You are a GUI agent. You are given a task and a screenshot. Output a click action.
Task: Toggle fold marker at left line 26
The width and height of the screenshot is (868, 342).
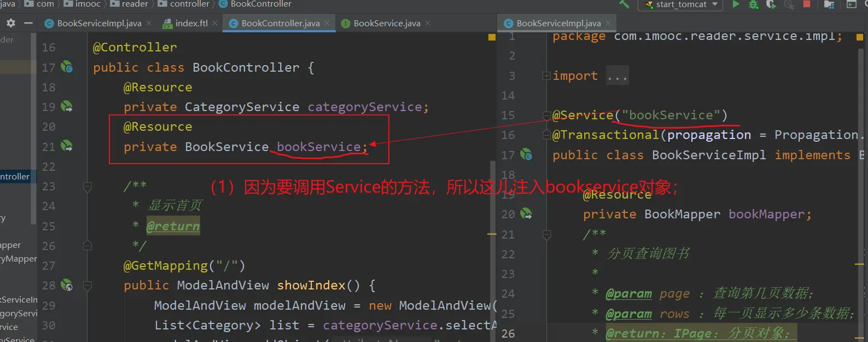coord(87,245)
